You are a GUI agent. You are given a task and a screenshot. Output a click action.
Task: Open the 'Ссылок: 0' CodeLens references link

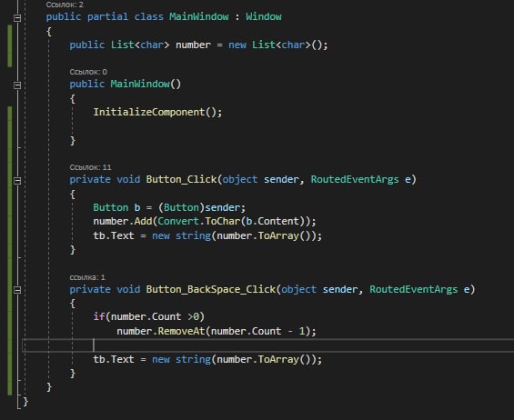(88, 72)
